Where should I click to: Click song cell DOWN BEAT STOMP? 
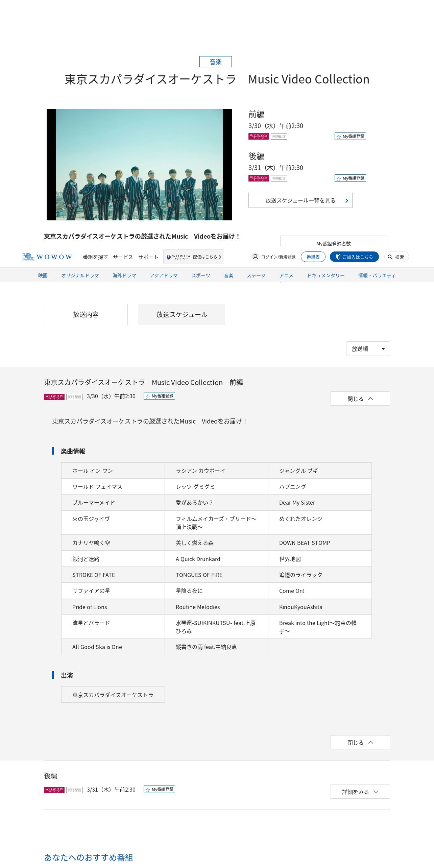click(320, 543)
